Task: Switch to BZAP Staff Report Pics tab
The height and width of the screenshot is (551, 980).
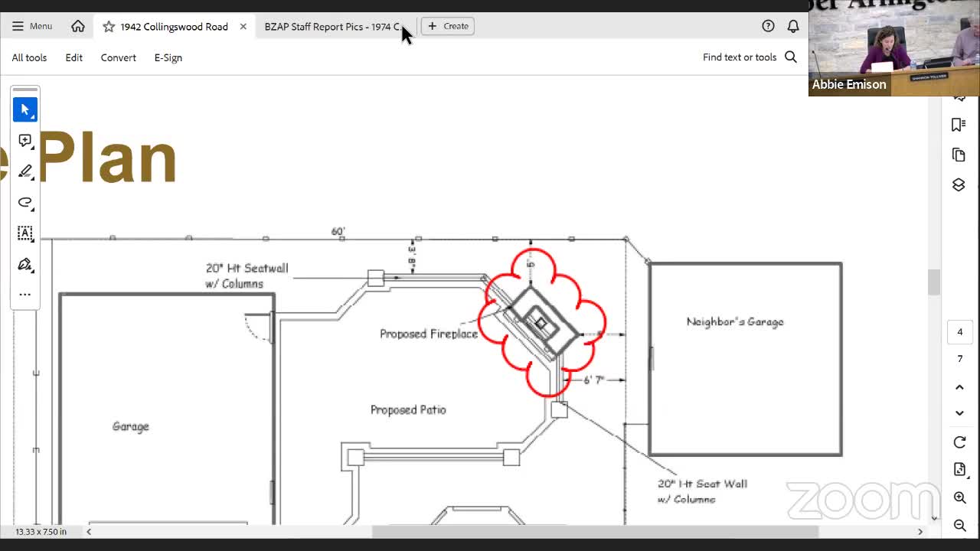Action: pyautogui.click(x=331, y=27)
